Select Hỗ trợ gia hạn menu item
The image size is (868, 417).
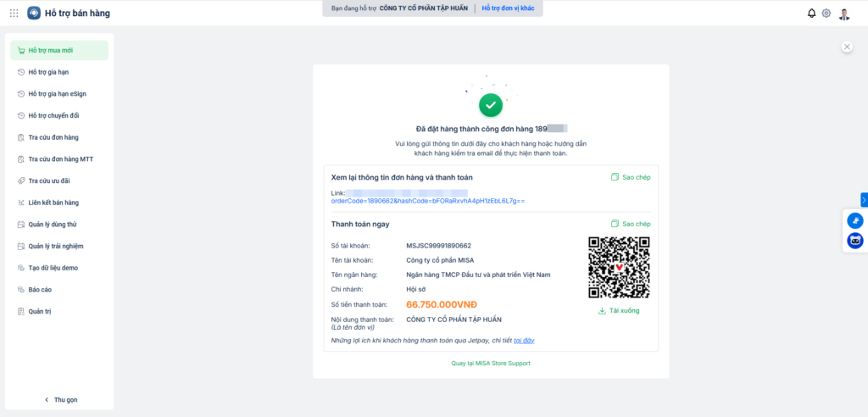pyautogui.click(x=48, y=72)
